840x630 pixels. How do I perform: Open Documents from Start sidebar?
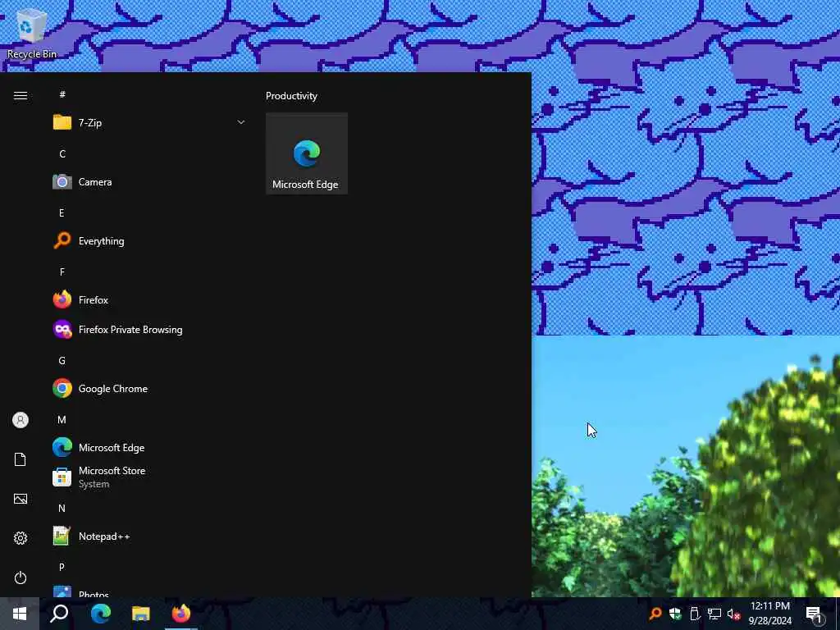[21, 459]
